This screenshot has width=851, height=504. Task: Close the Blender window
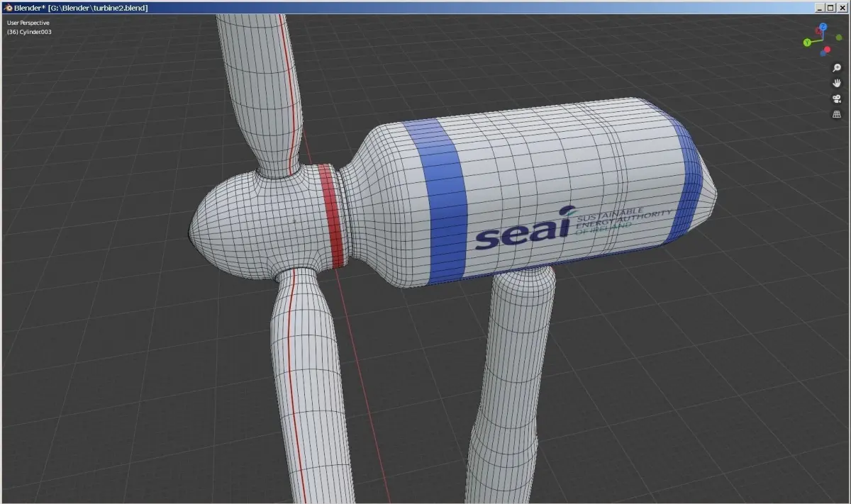click(842, 7)
